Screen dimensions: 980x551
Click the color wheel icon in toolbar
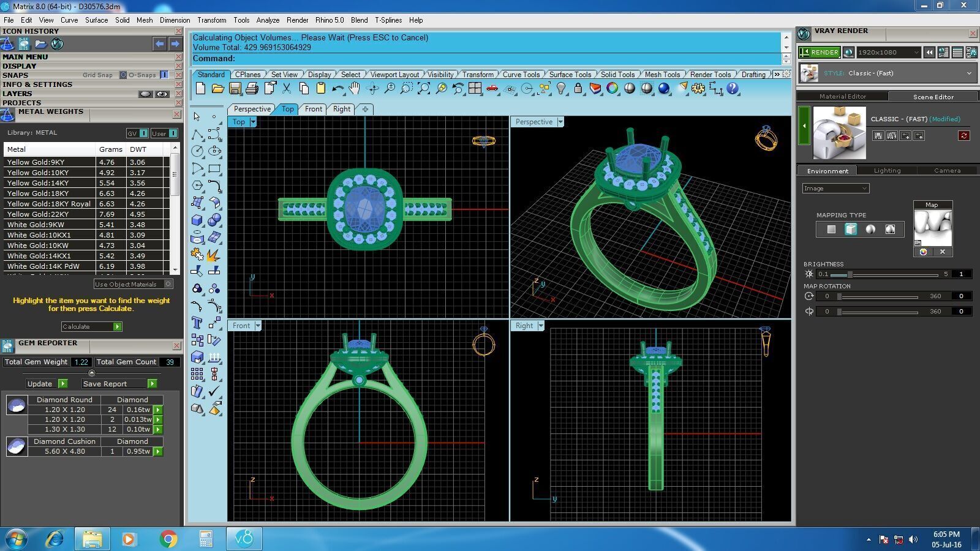coord(612,89)
